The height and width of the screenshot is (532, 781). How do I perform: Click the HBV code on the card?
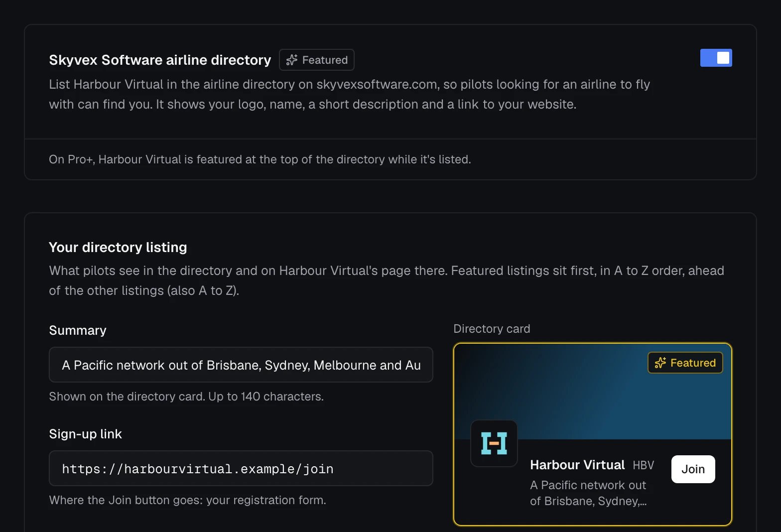(643, 465)
